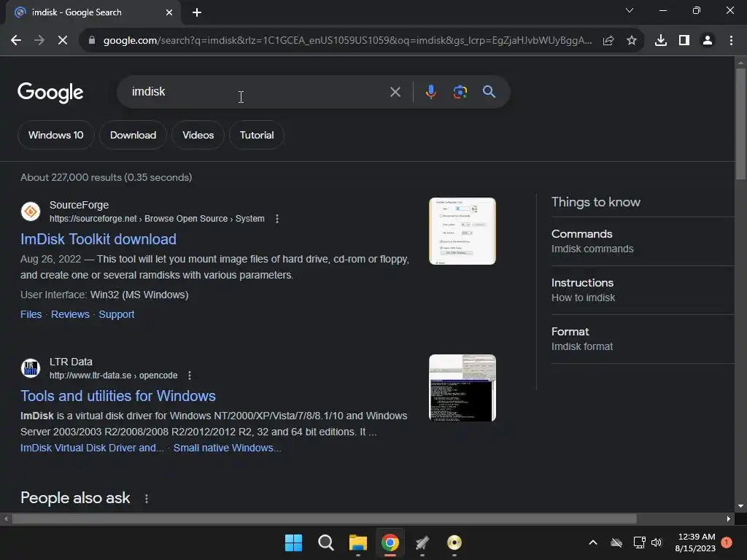Go back to the previous page

pos(16,41)
